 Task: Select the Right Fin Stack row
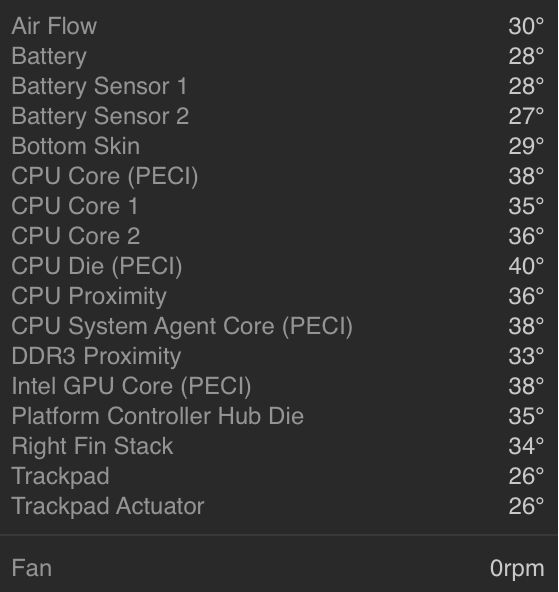point(278,446)
